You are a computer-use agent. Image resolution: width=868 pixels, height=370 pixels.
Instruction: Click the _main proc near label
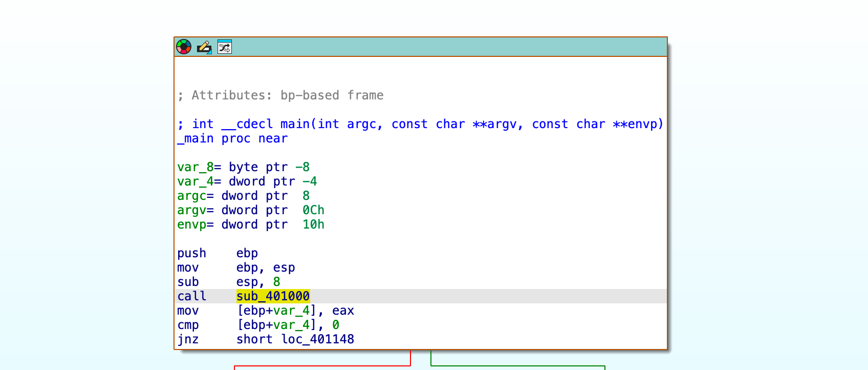coord(232,138)
